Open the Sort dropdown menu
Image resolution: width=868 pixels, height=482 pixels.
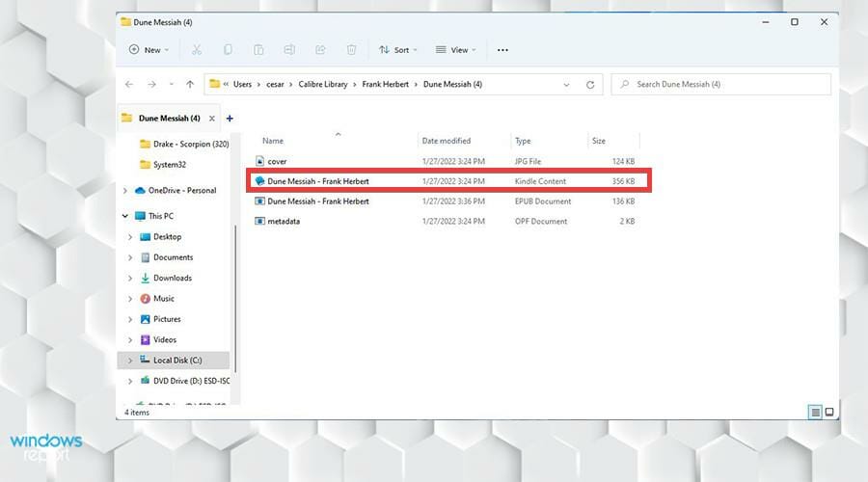coord(398,50)
